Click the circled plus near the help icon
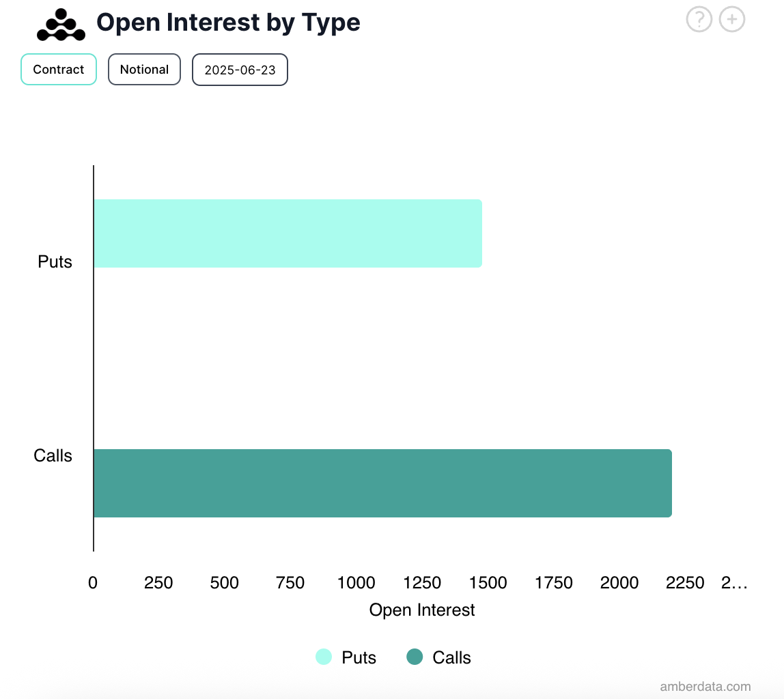 [x=731, y=19]
